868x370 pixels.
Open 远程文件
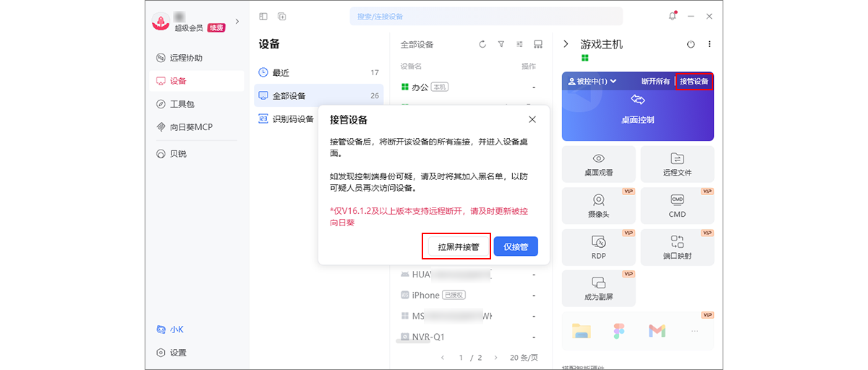point(677,164)
